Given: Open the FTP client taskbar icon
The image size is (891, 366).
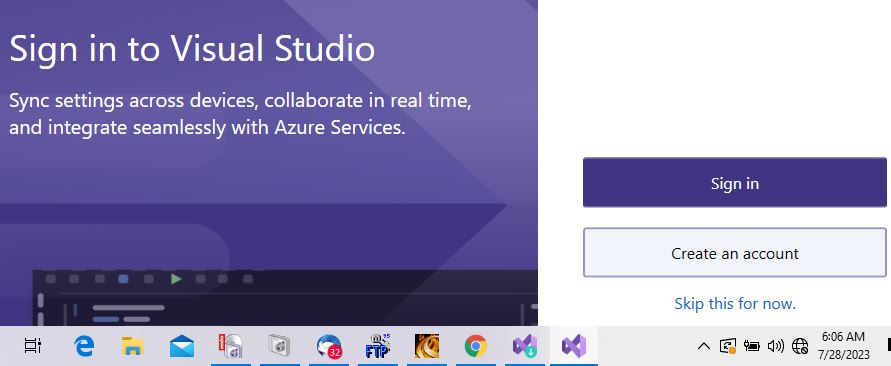Looking at the screenshot, I should point(378,346).
